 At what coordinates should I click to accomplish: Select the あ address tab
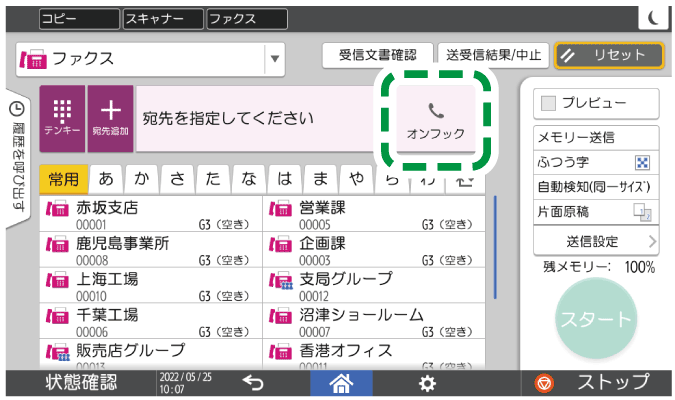tap(106, 179)
